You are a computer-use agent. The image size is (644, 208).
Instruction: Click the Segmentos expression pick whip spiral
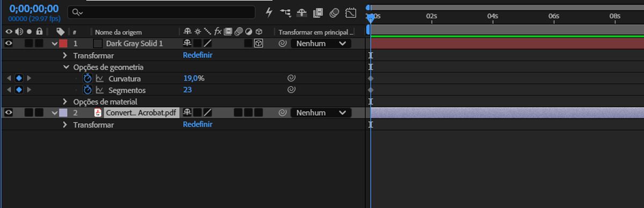point(291,90)
